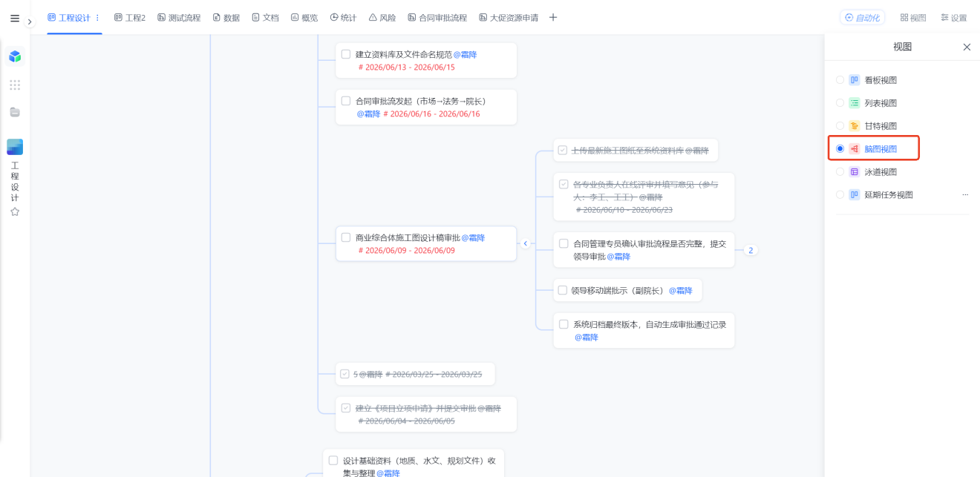Image resolution: width=980 pixels, height=477 pixels.
Task: Check the 合同管理专员确认审批流程 checkbox
Action: (x=563, y=243)
